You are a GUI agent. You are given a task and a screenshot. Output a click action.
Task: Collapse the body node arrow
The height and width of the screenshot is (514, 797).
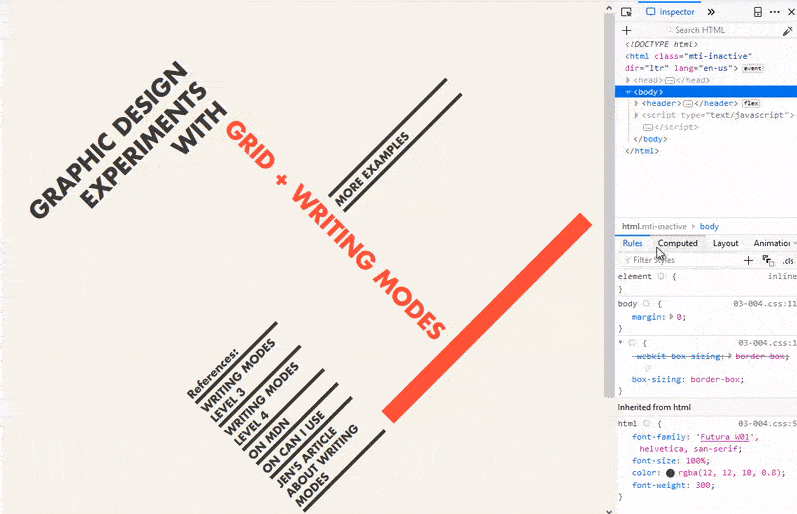pyautogui.click(x=628, y=92)
